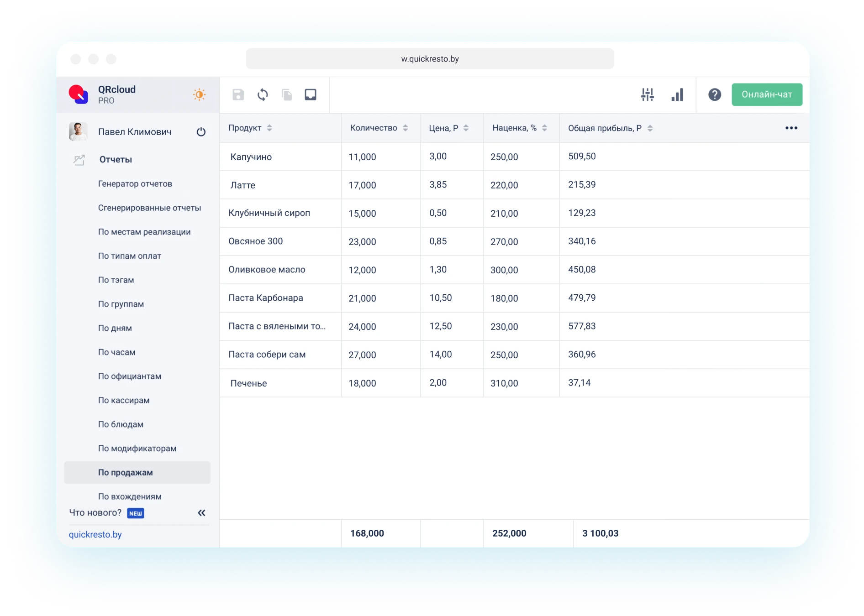Screen dimensions: 864x616
Task: Click the copy documents icon
Action: pos(287,94)
